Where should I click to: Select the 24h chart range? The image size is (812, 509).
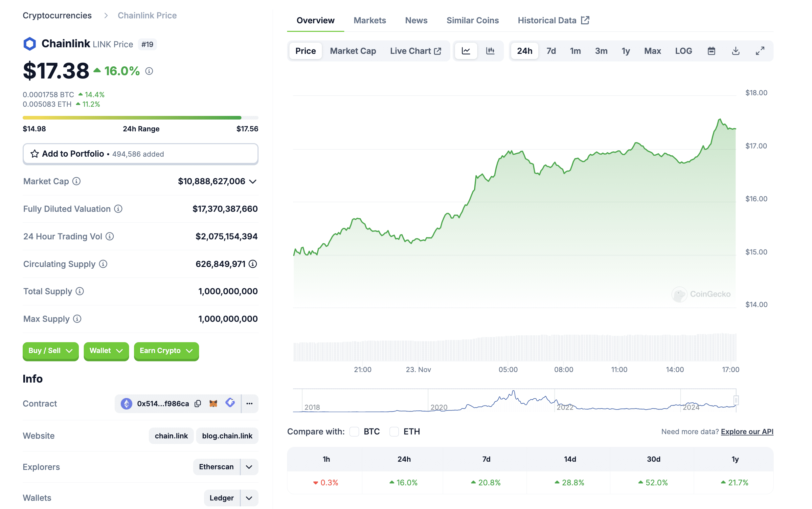click(525, 51)
